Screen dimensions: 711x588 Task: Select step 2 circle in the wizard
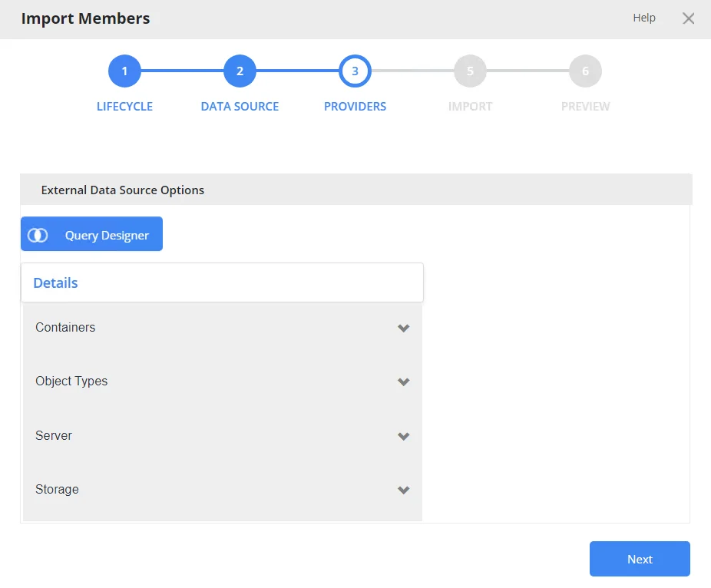240,71
